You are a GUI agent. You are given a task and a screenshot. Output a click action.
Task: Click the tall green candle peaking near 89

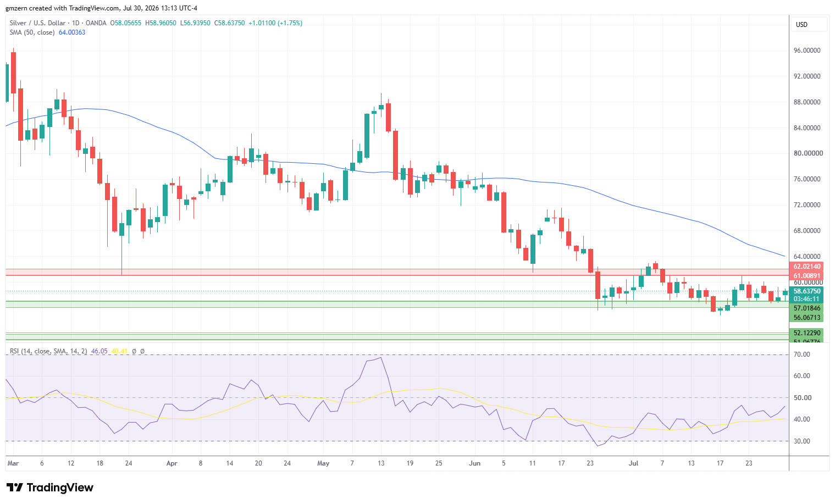click(367, 135)
